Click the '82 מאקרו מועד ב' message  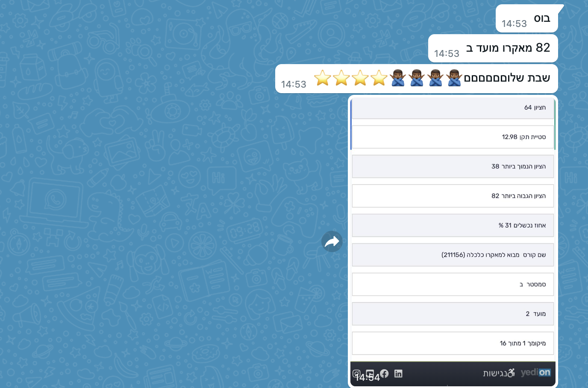click(x=493, y=48)
